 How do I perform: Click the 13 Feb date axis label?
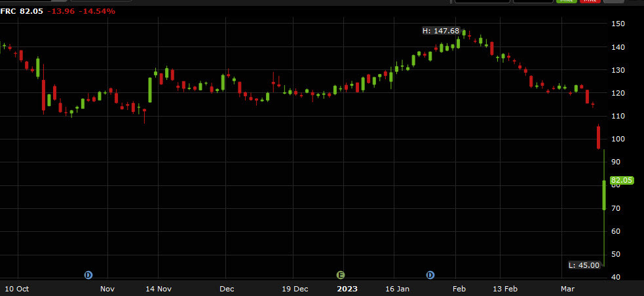pos(504,289)
